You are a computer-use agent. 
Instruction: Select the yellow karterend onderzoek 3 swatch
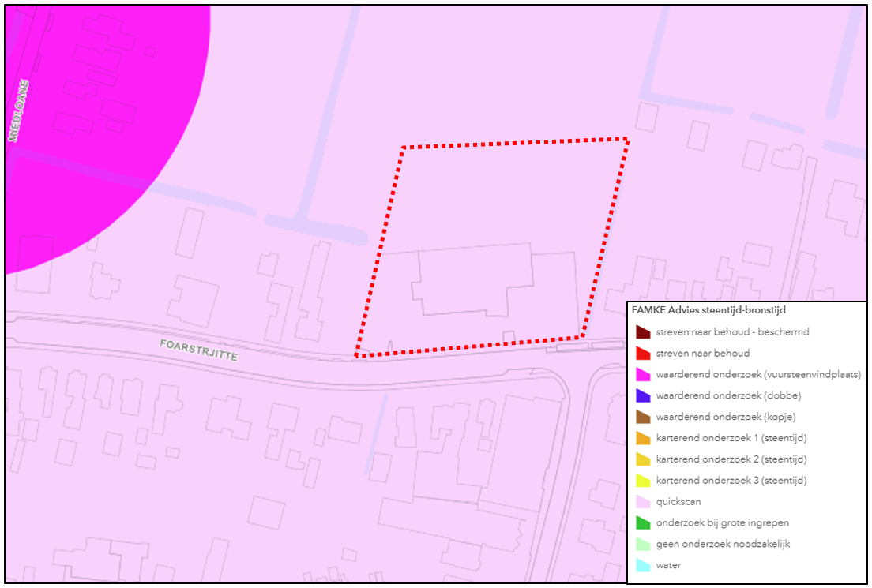643,480
